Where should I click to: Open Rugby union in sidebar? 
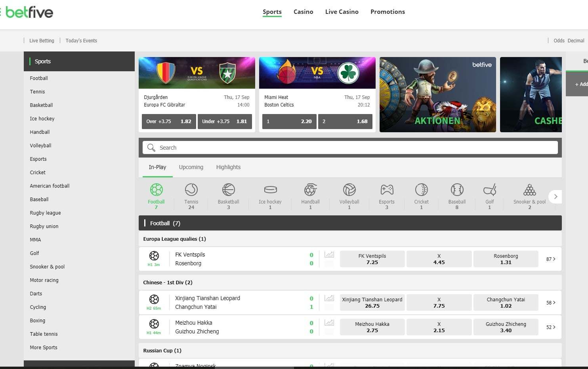[44, 226]
